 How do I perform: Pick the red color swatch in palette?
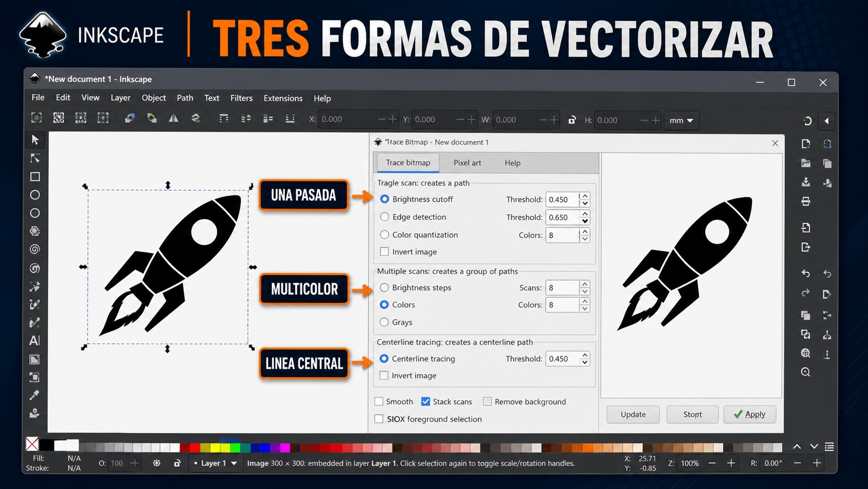coord(195,447)
